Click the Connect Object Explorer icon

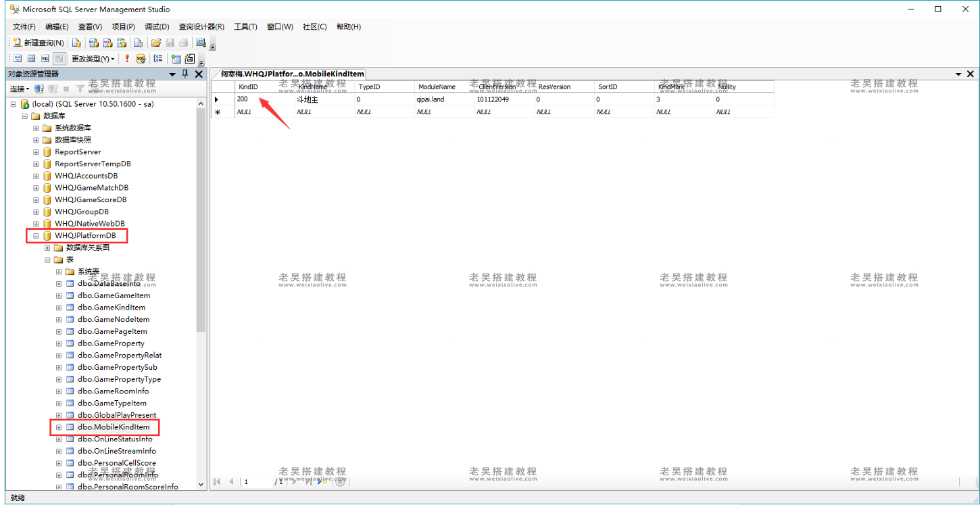click(39, 89)
